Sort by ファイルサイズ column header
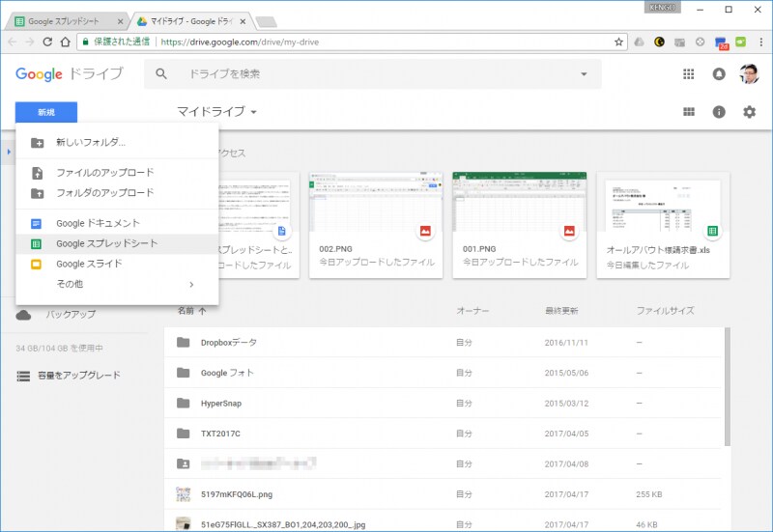Screen dimensions: 773x532 665,311
